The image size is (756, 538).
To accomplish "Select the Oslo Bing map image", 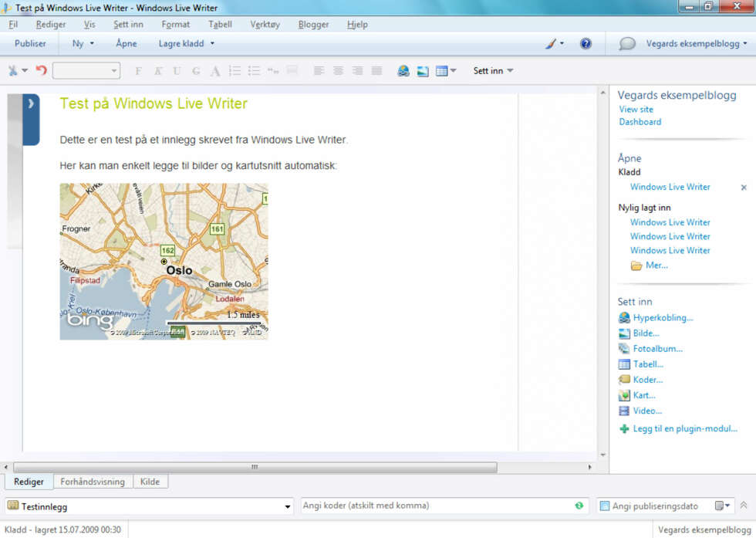I will (164, 262).
